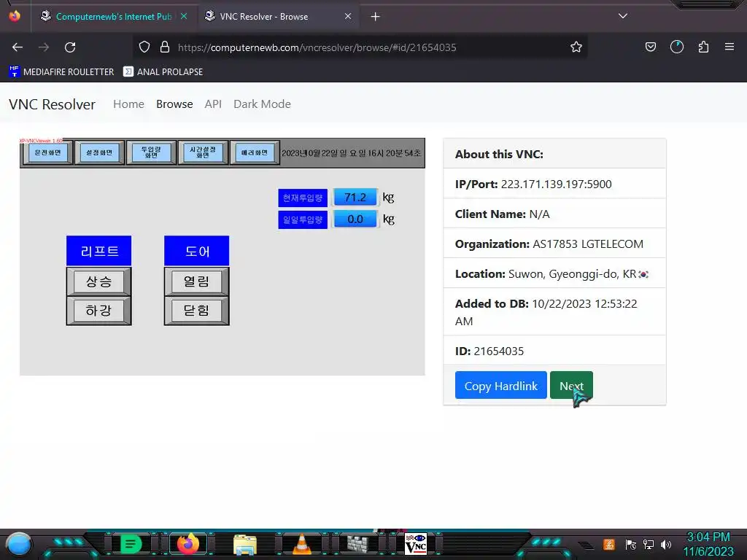Viewport: 747px width, 560px height.
Task: Open a new tab with plus button
Action: tap(376, 17)
